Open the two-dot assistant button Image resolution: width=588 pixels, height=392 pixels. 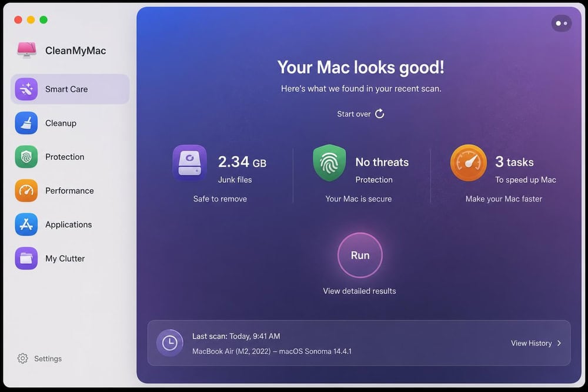point(562,24)
